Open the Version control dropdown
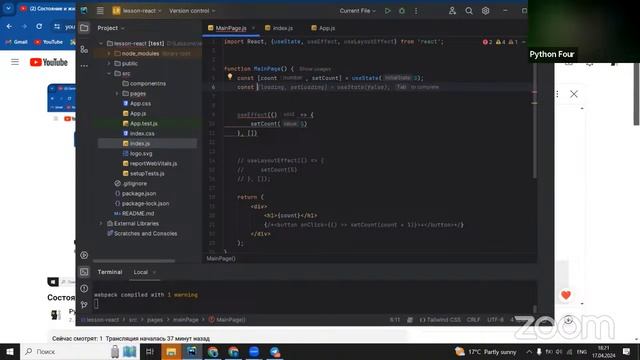640x360 pixels. pos(192,11)
